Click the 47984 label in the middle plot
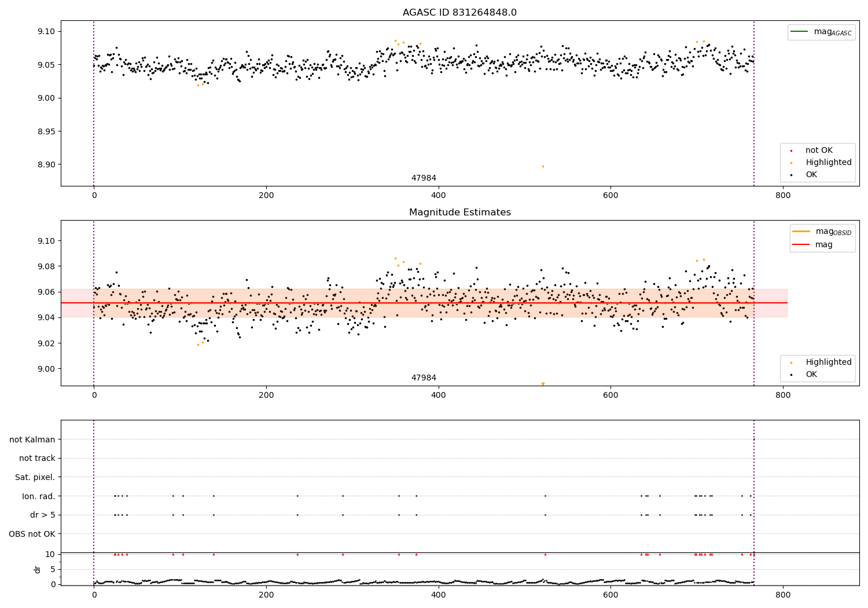The image size is (868, 608). pos(424,378)
